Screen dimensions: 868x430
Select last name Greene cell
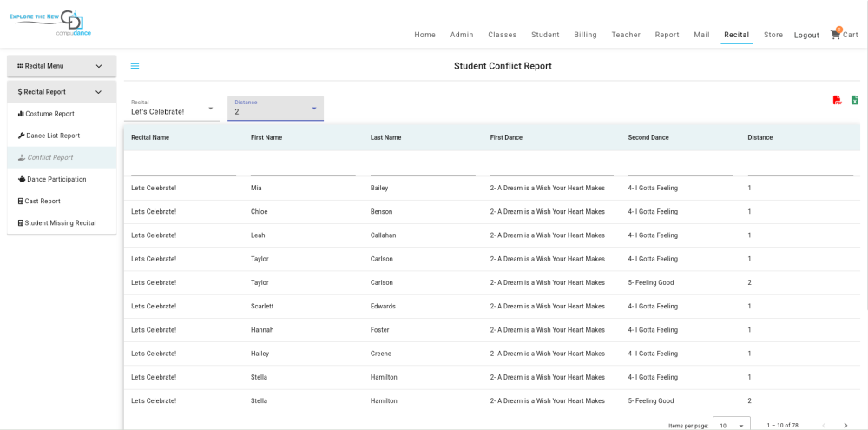point(381,354)
